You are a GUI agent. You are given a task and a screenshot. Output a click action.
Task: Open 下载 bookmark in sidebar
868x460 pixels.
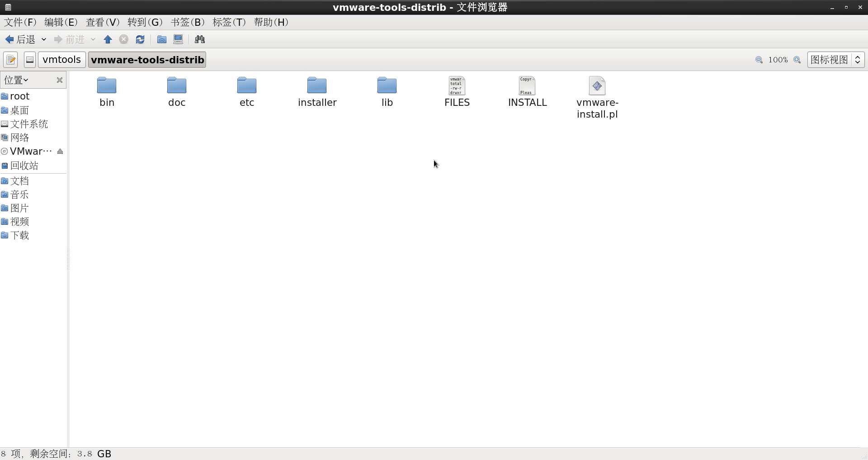coord(33,235)
